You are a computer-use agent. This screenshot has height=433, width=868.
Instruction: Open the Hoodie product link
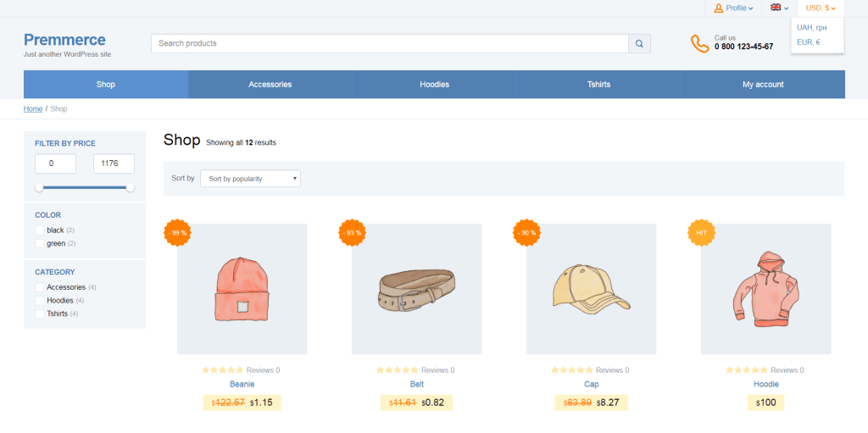[x=766, y=384]
